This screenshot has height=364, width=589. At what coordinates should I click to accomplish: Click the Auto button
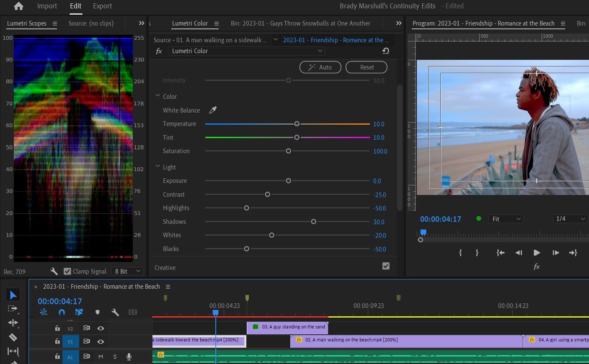[320, 67]
